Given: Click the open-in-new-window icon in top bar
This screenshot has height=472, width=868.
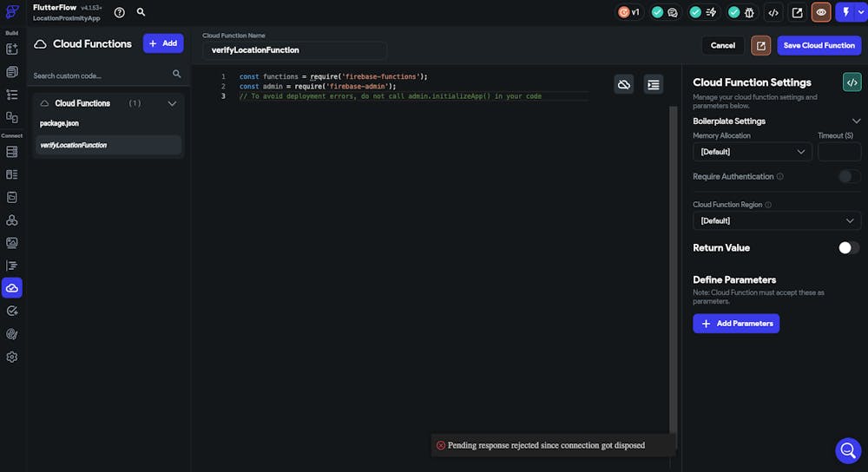Looking at the screenshot, I should pyautogui.click(x=797, y=12).
